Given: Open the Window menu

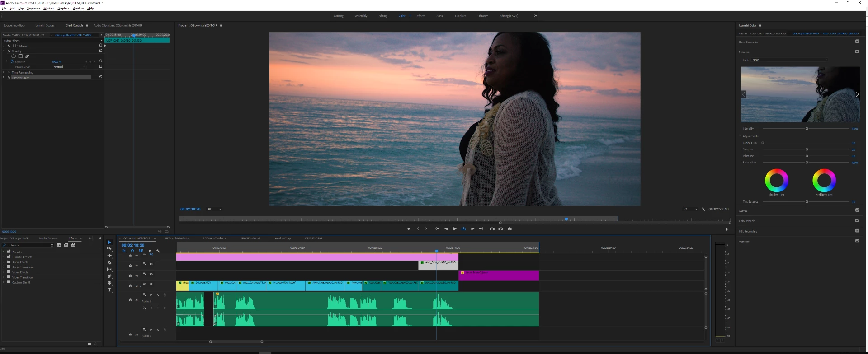Looking at the screenshot, I should click(x=78, y=8).
